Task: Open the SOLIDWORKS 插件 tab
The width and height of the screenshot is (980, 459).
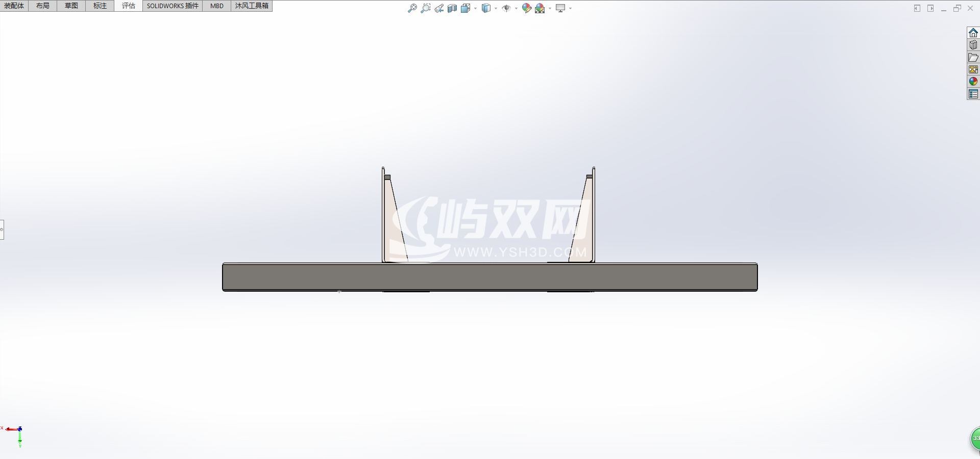Action: pos(173,6)
